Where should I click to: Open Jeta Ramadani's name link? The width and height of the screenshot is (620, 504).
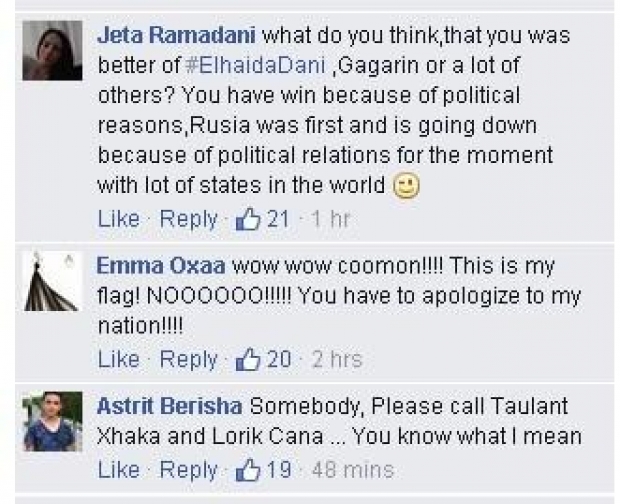(176, 35)
